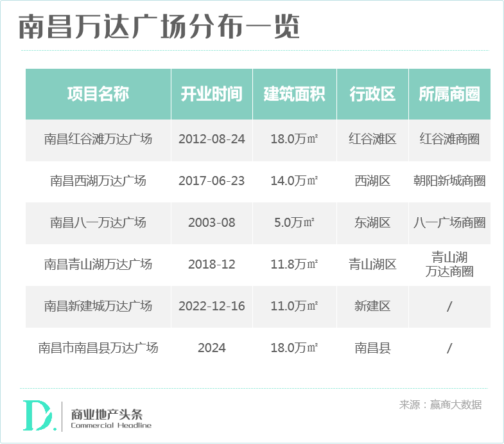The width and height of the screenshot is (504, 444).
Task: Select the date 2012-08-24
Action: coord(211,139)
